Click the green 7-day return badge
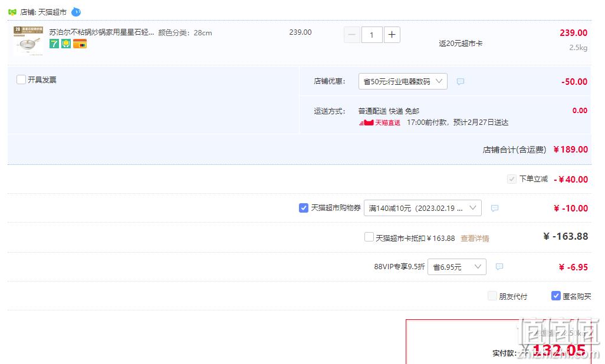The height and width of the screenshot is (364, 605). (x=54, y=44)
